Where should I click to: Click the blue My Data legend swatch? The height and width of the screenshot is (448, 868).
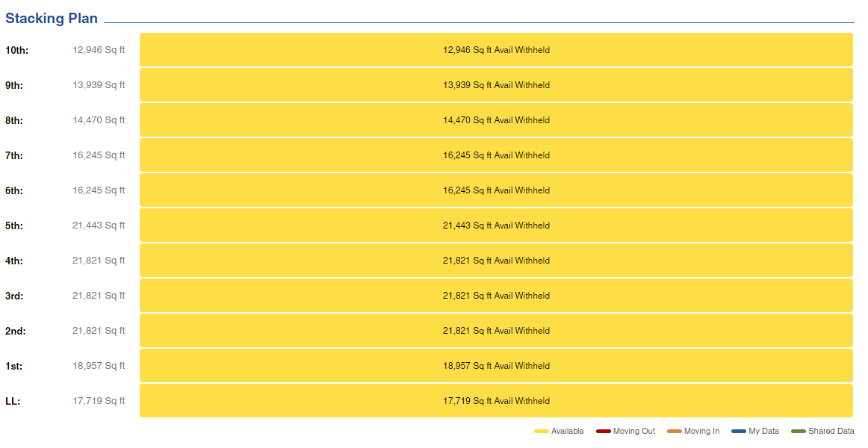739,432
